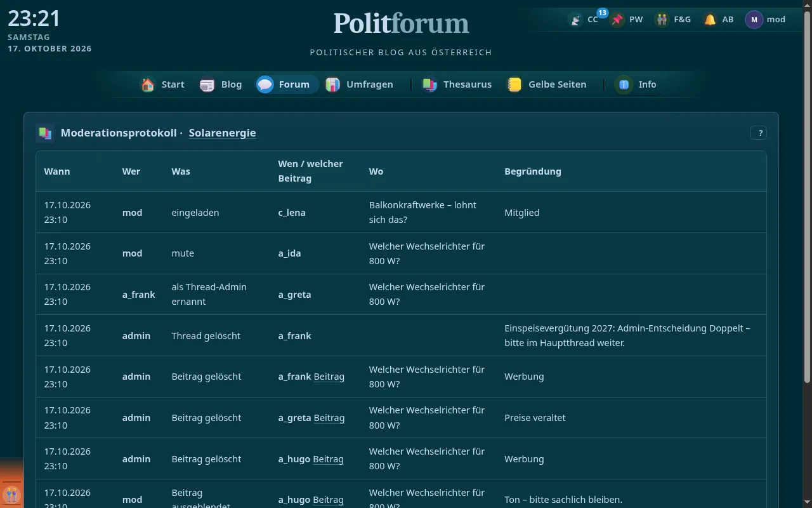Image resolution: width=812 pixels, height=508 pixels.
Task: Click the AB bell icon
Action: tap(710, 20)
